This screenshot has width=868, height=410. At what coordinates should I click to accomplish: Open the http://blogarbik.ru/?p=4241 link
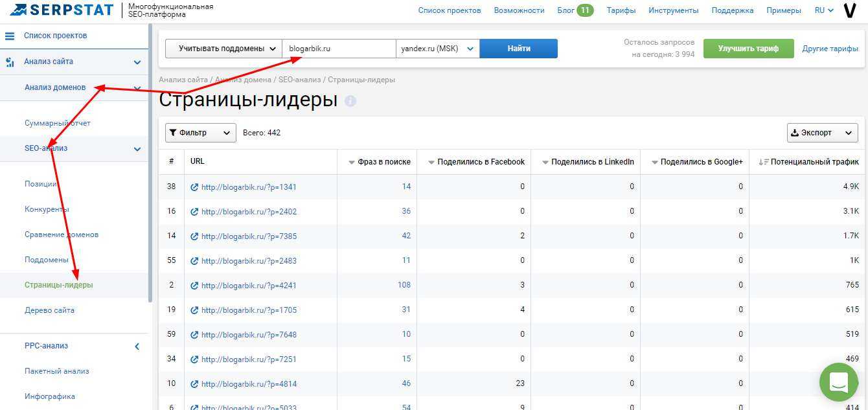pyautogui.click(x=249, y=286)
